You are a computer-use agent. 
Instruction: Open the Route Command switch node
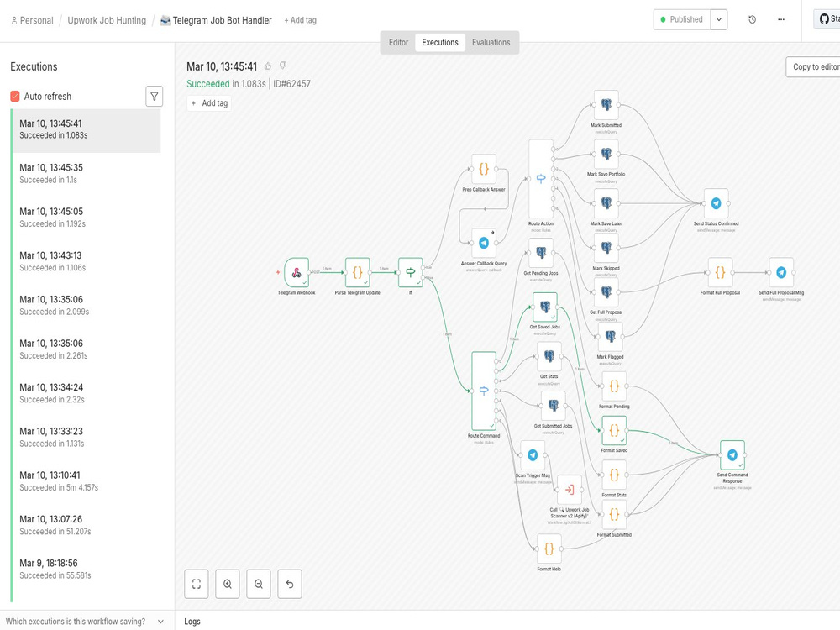click(484, 391)
